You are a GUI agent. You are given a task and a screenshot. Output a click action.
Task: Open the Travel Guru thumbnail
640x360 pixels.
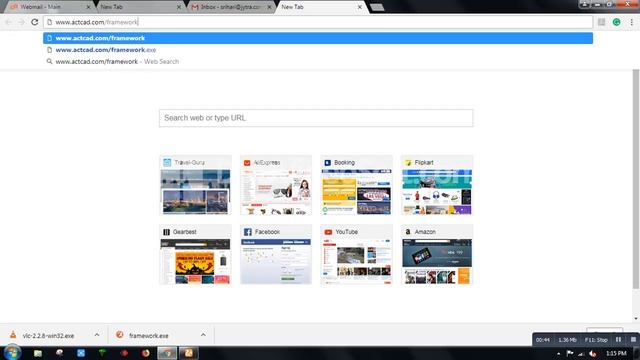(196, 185)
